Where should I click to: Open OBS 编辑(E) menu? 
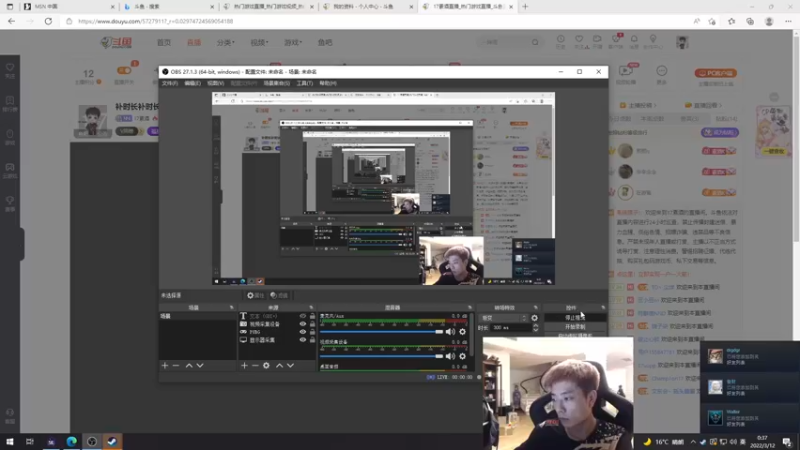pyautogui.click(x=192, y=83)
